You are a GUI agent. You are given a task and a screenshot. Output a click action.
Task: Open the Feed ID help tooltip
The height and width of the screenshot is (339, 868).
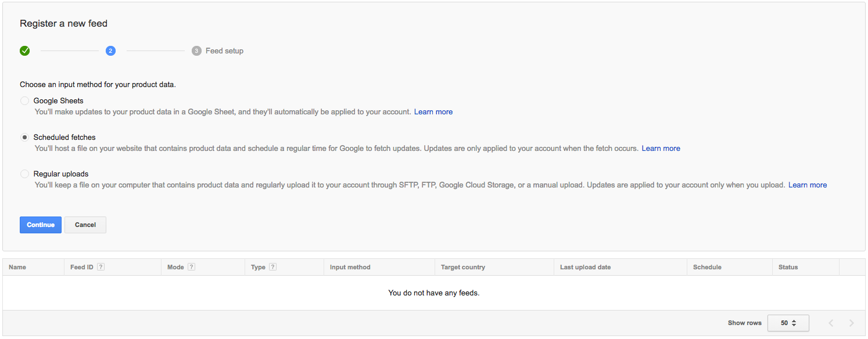point(101,267)
